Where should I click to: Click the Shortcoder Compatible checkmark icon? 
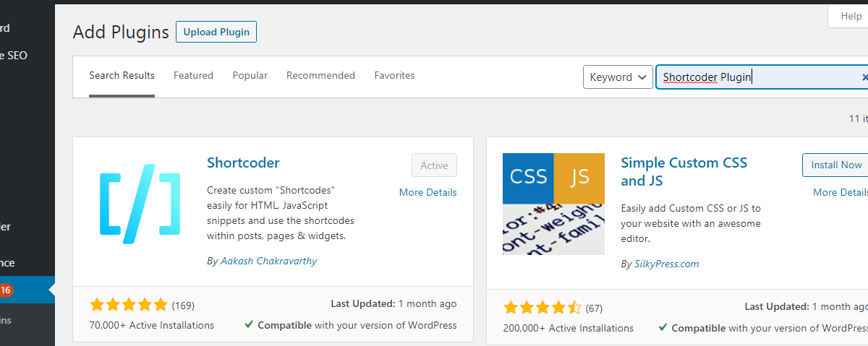click(x=249, y=325)
